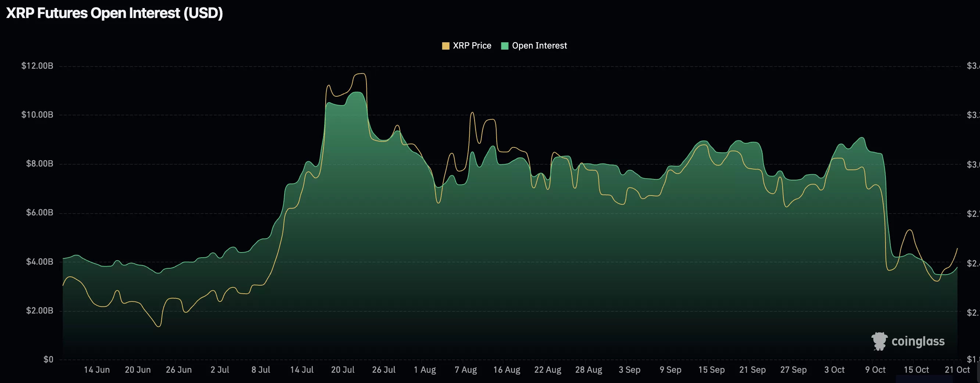Select the 21 Oct date marker
Image resolution: width=980 pixels, height=383 pixels.
957,370
